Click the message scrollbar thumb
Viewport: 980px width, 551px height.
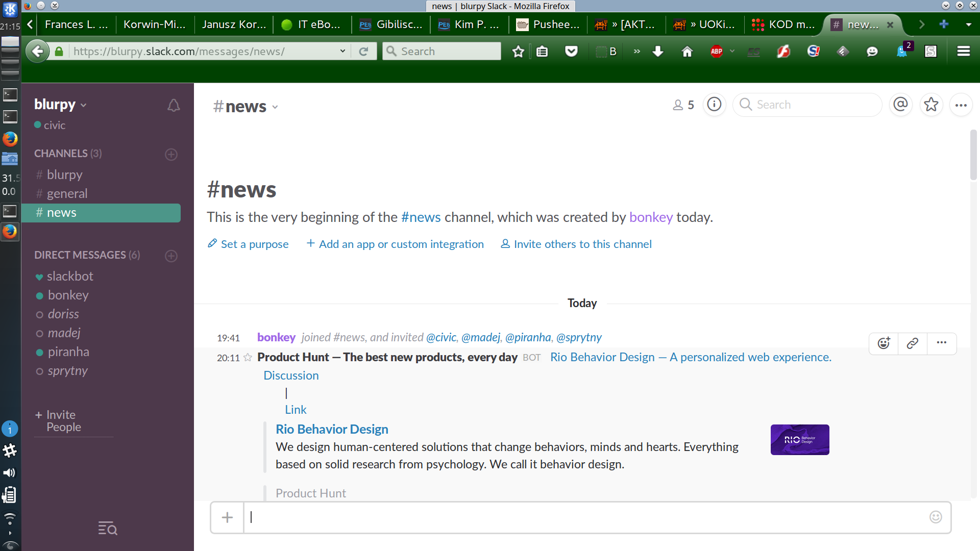973,155
